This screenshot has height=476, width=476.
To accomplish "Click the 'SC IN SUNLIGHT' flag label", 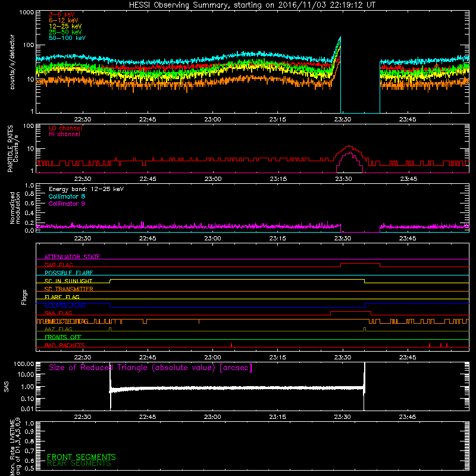I will [68, 281].
